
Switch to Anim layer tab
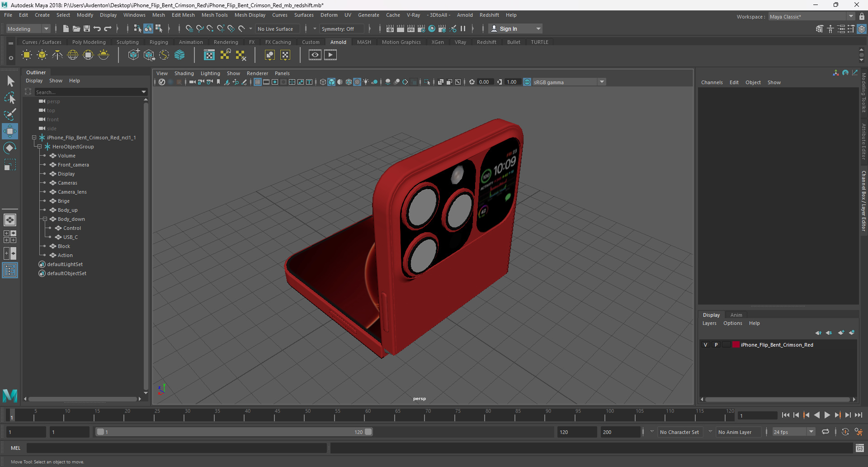736,315
